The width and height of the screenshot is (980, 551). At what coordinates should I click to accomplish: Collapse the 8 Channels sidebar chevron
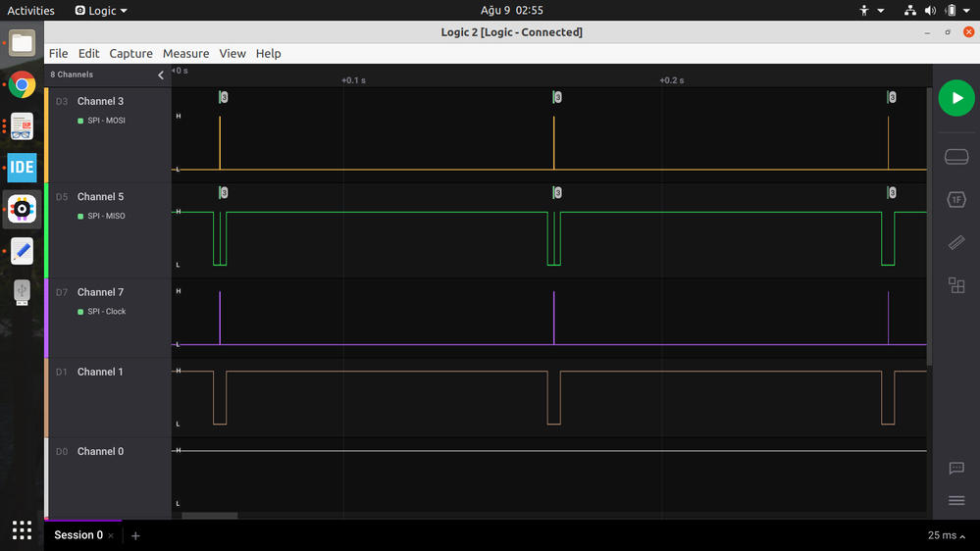point(161,75)
